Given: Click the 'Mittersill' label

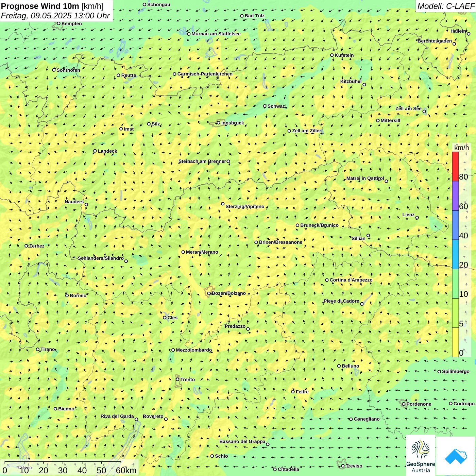Looking at the screenshot, I should point(390,120).
